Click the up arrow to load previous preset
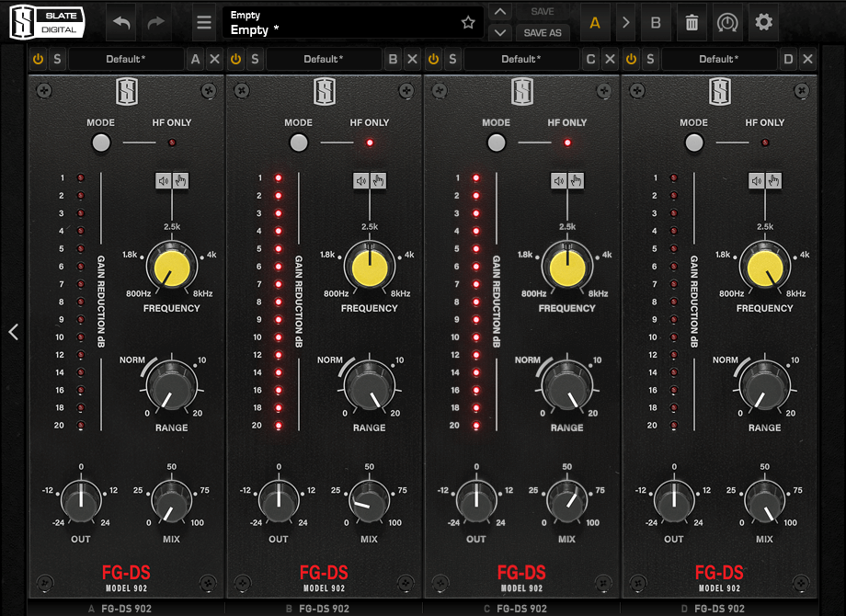 (500, 12)
